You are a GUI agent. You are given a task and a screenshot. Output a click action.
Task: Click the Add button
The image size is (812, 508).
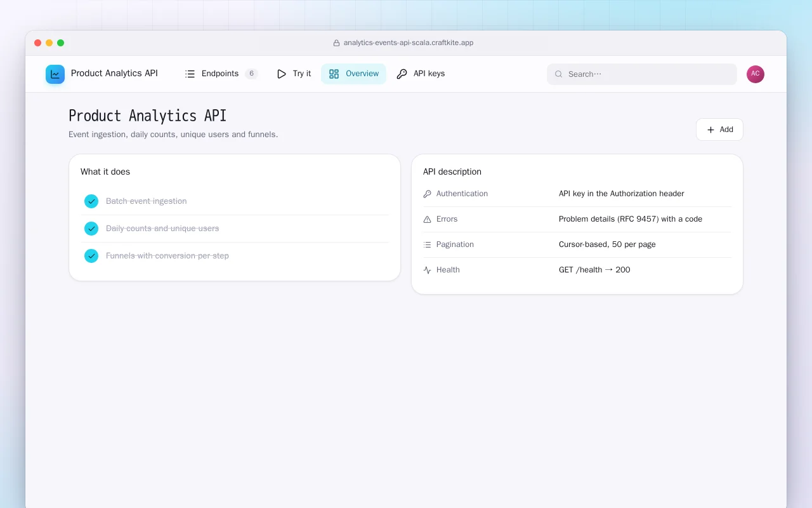[719, 130]
